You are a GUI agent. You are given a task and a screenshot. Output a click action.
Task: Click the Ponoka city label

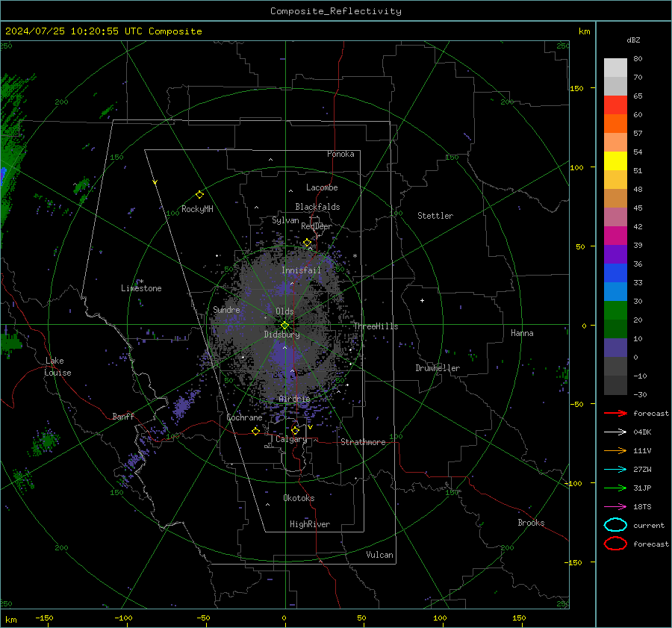(x=340, y=154)
